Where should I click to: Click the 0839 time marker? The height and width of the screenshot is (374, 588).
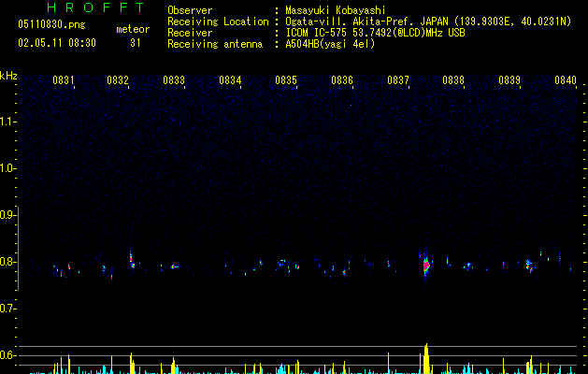[509, 79]
